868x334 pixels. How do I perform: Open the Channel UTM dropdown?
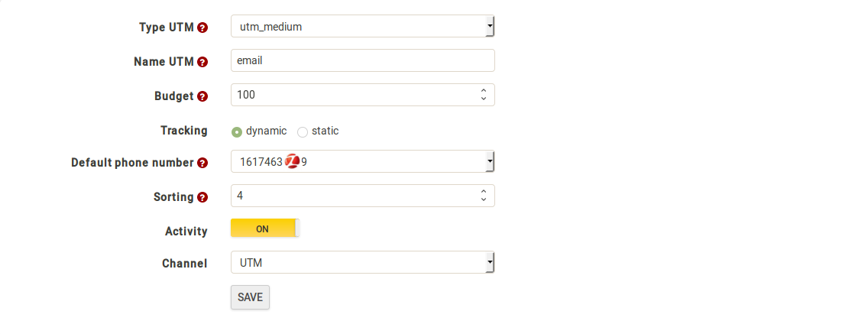click(363, 263)
